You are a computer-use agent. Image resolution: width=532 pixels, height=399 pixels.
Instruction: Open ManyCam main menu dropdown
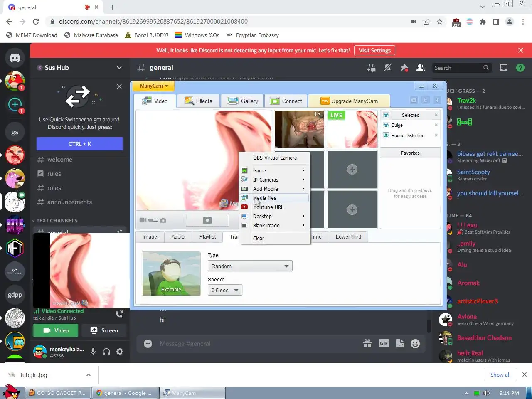point(154,86)
